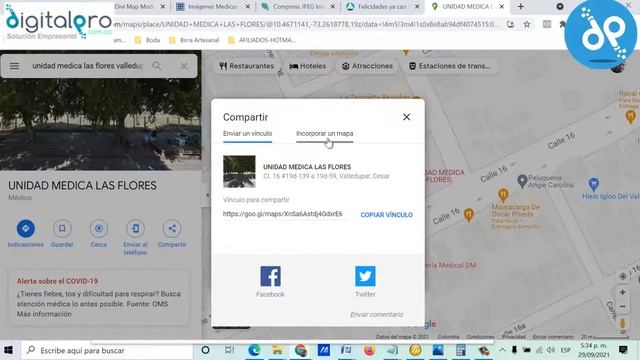Click the Cerca nearby icon
This screenshot has height=360, width=640.
(99, 229)
